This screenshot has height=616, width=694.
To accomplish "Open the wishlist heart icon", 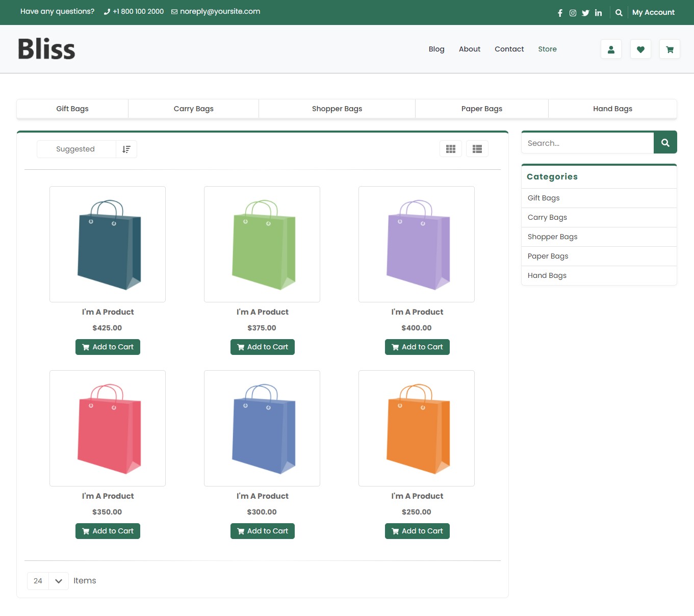I will coord(640,49).
